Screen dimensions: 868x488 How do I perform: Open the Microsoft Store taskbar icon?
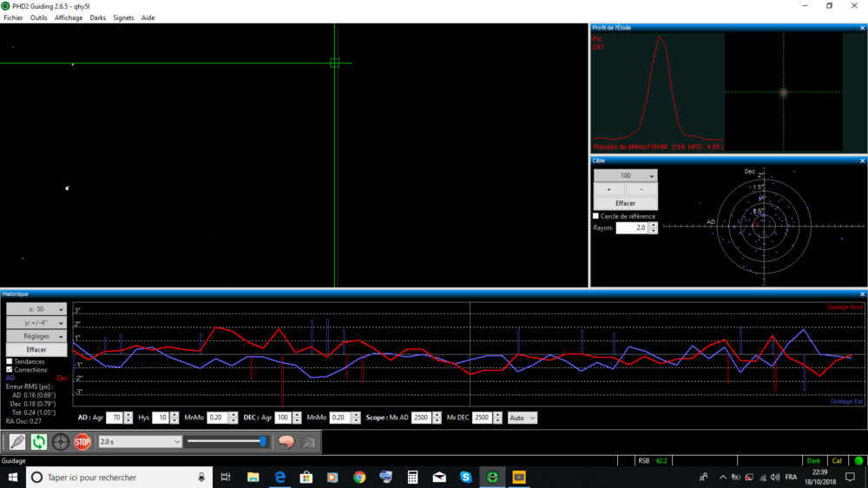306,477
